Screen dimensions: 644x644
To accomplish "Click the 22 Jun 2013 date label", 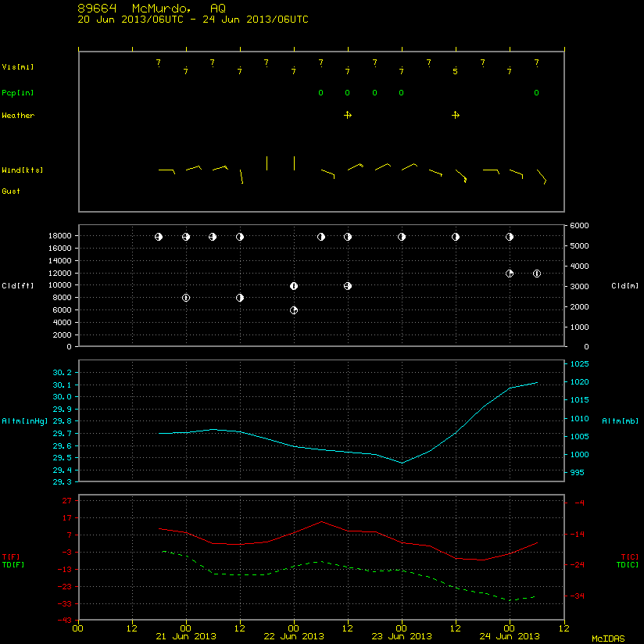I will pos(294,637).
